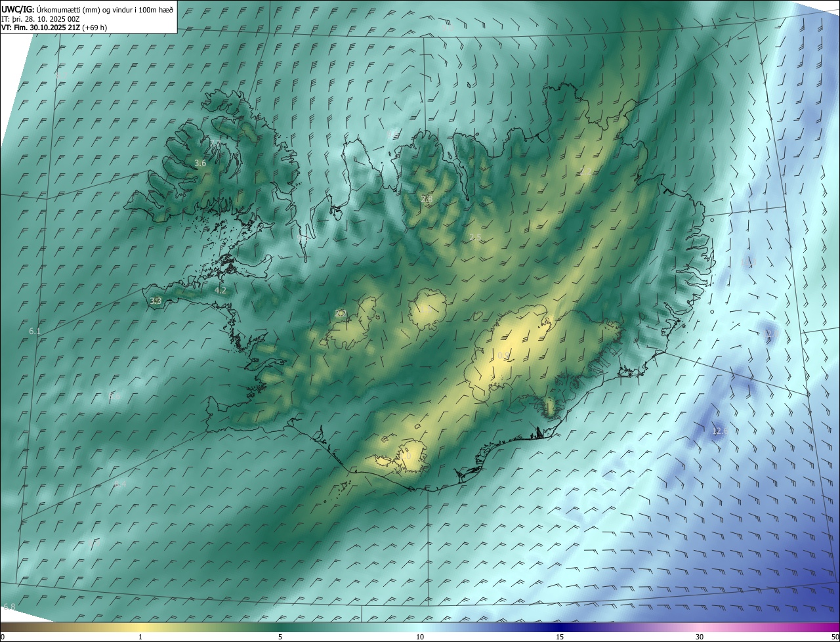
Task: Click the 15 tick on the color scale
Action: point(560,637)
